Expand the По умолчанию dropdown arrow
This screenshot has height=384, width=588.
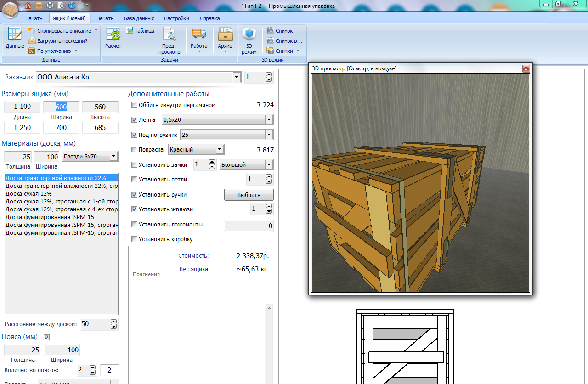[x=76, y=51]
